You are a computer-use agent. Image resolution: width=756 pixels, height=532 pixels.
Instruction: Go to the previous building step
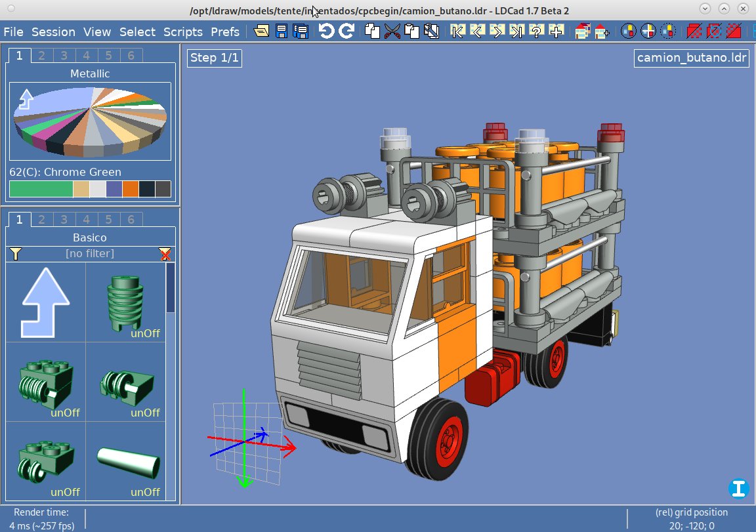[477, 31]
